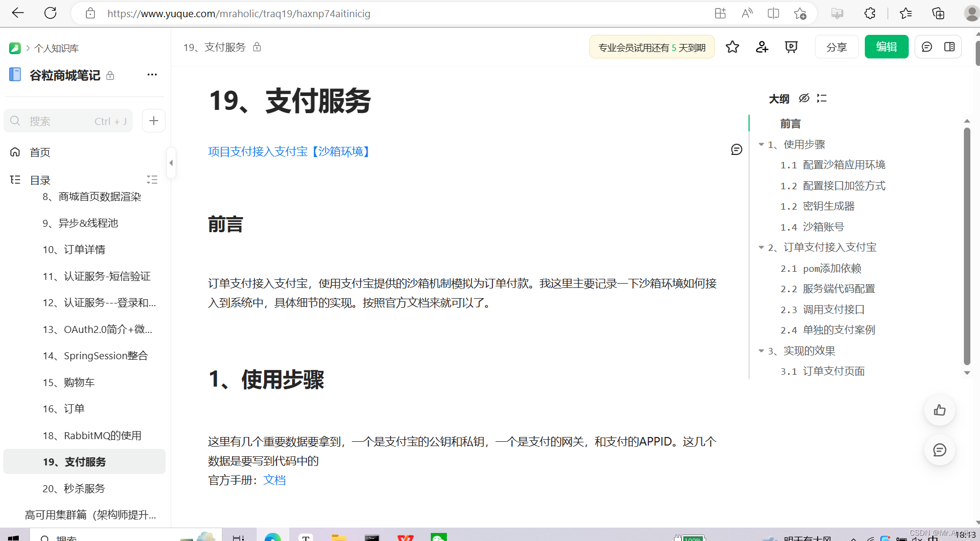The width and height of the screenshot is (980, 541).
Task: Go to 首页 in the sidebar
Action: click(x=39, y=152)
